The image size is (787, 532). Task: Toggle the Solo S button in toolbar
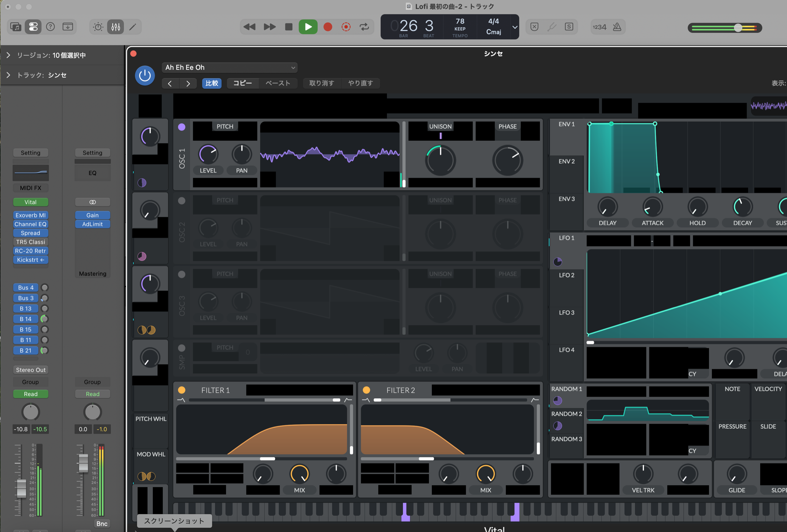click(569, 27)
